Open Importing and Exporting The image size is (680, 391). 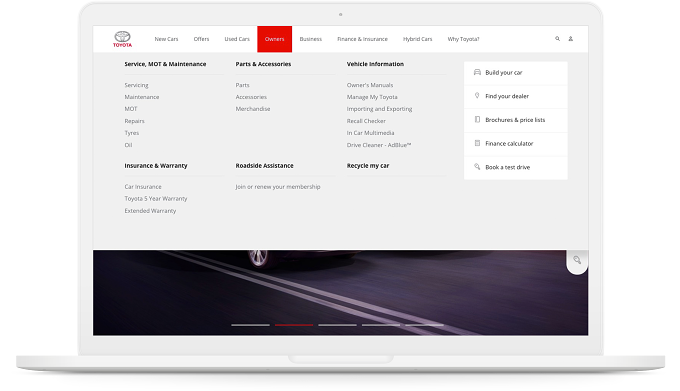pyautogui.click(x=379, y=109)
